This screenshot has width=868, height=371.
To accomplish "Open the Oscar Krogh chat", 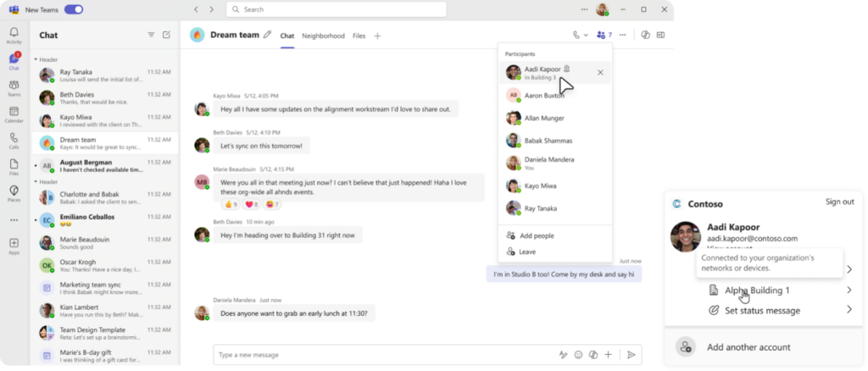I will tap(105, 265).
